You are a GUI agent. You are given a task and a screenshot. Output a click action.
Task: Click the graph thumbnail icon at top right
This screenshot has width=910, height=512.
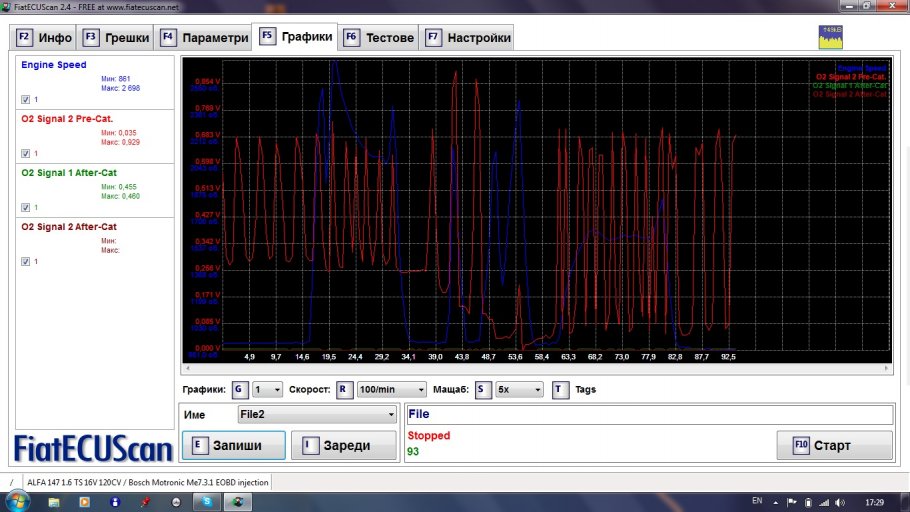point(832,36)
